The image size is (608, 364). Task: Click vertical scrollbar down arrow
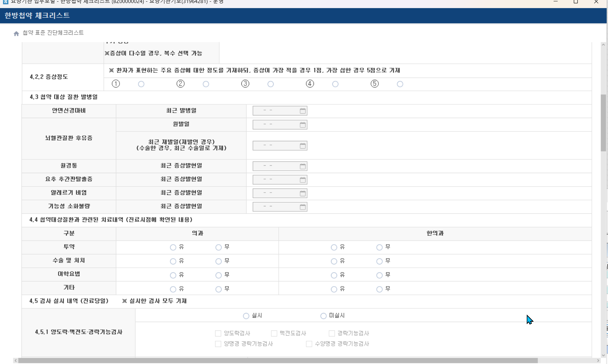point(604,355)
